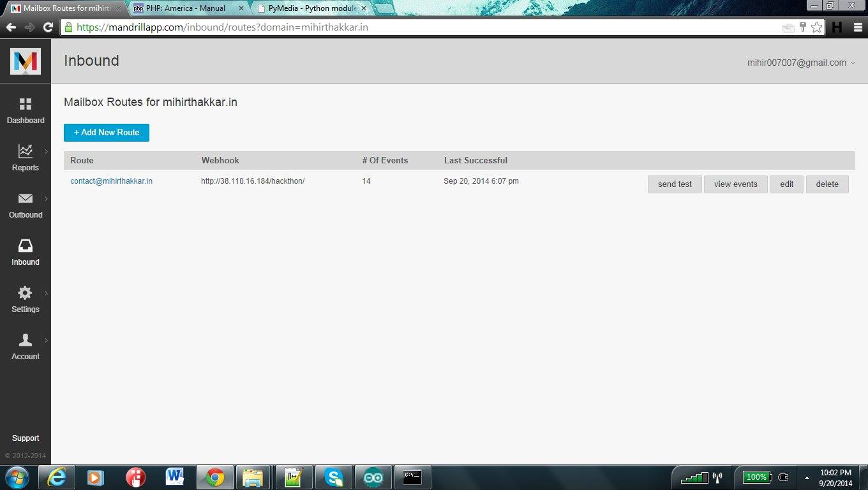The image size is (868, 490).
Task: Close the PyMedia tab
Action: 364,9
